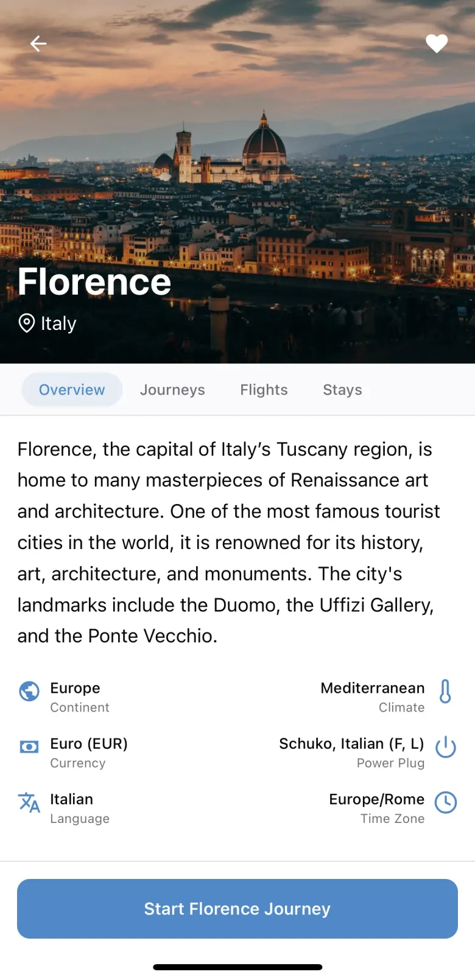Tap the location pin icon beside Italy
475x980 pixels.
[27, 323]
